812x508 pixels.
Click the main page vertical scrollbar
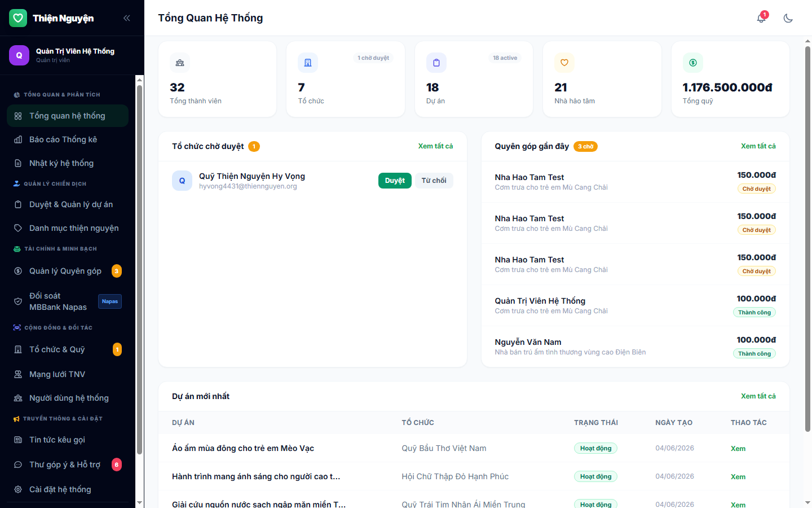[807, 239]
